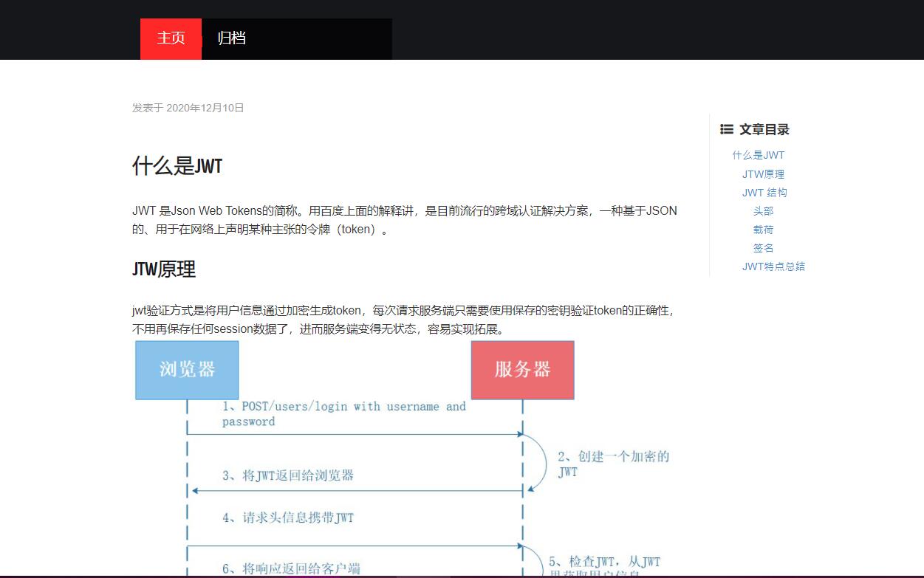Jump to JWT特点总结 in the sidebar
924x578 pixels.
pyautogui.click(x=773, y=266)
